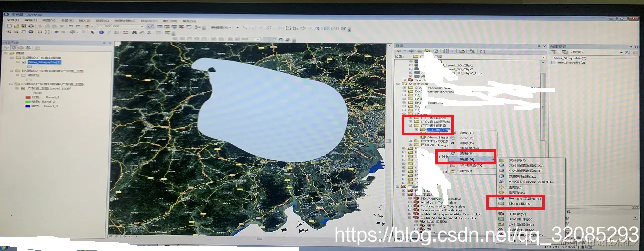Click the Full Extent globe icon
Image resolution: width=644 pixels, height=251 pixels.
pyautogui.click(x=31, y=32)
